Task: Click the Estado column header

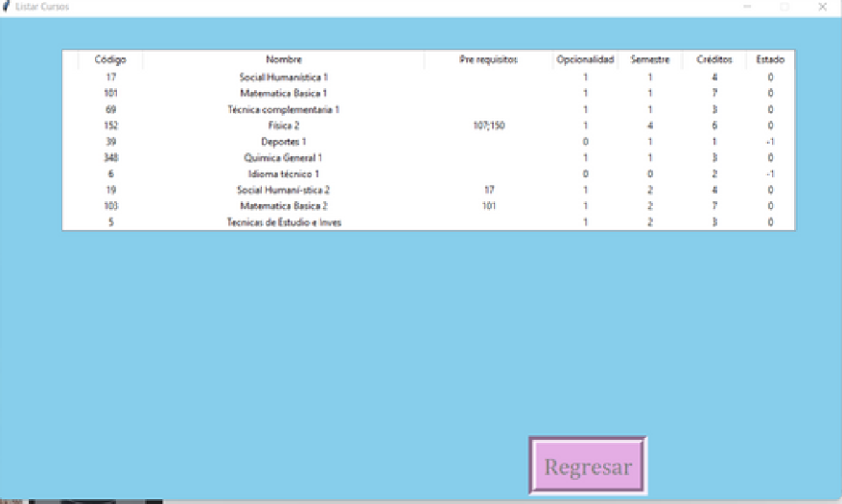Action: 770,59
